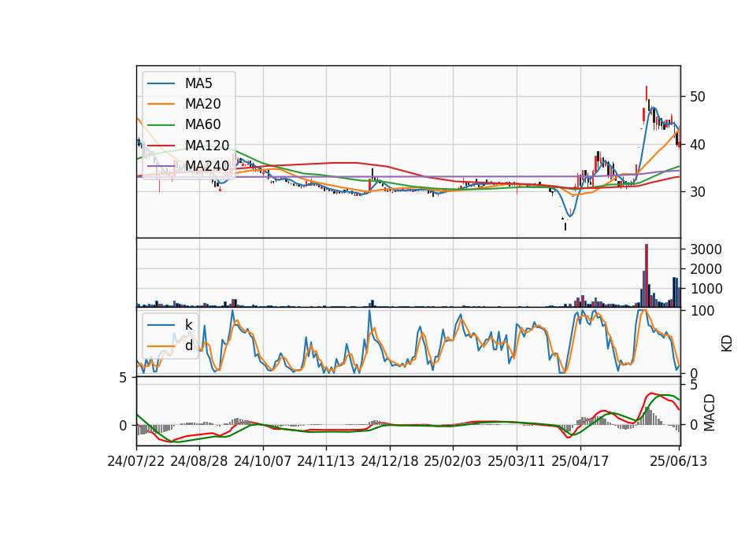Click the price axis value 30
Screen dimensions: 756x543
[697, 192]
